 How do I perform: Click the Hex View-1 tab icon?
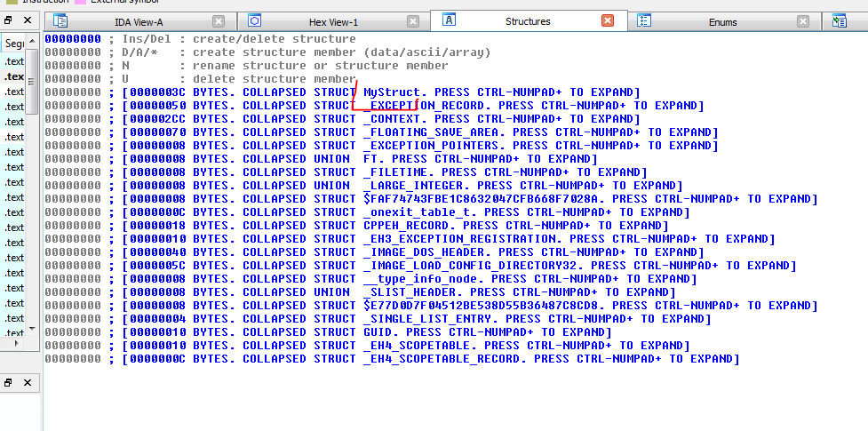click(254, 20)
